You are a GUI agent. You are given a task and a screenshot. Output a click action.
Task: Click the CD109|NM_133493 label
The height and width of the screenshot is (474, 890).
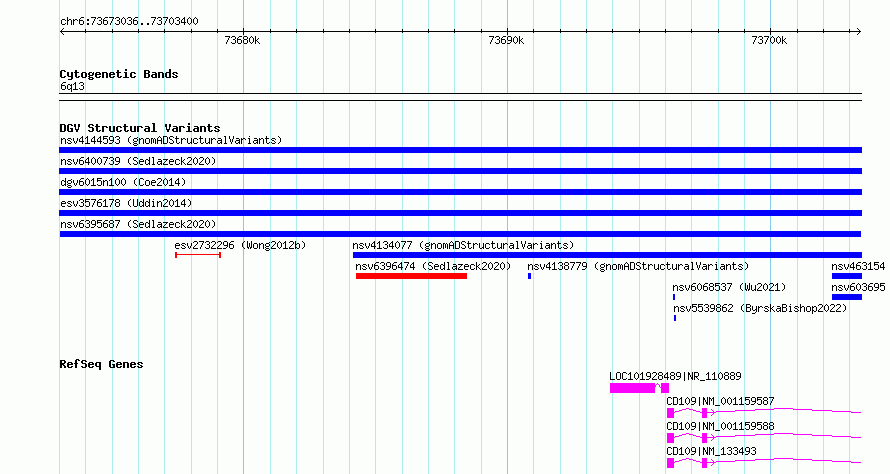(x=711, y=451)
